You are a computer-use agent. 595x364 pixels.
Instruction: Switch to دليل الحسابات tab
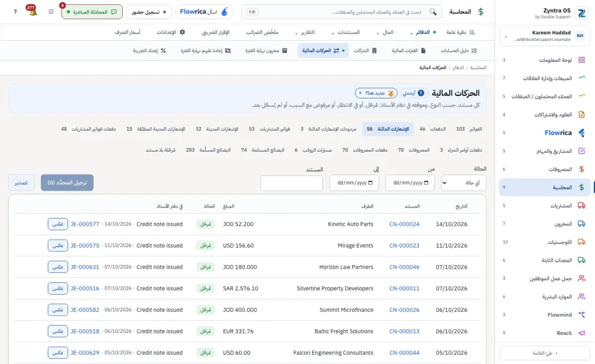(x=459, y=50)
